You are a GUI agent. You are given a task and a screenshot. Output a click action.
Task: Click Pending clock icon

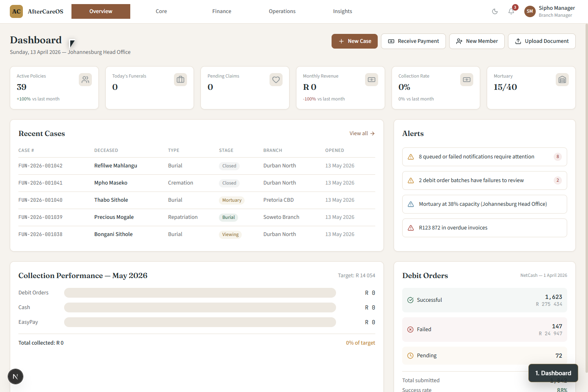pos(410,356)
